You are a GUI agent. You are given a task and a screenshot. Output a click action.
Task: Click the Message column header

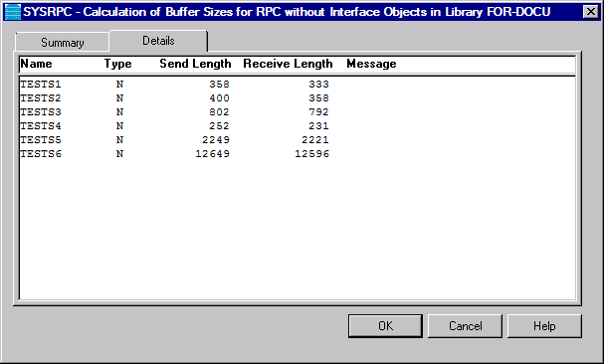(371, 64)
